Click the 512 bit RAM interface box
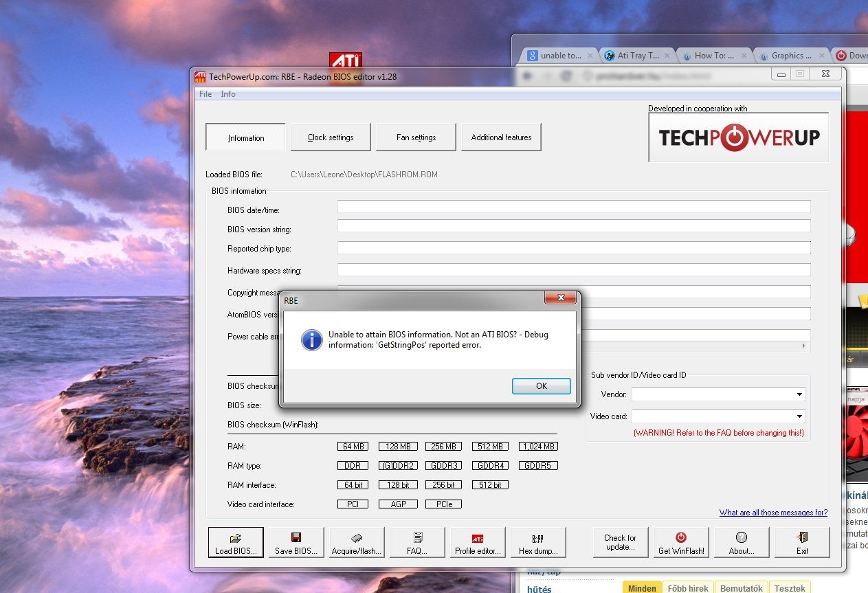 (x=491, y=484)
